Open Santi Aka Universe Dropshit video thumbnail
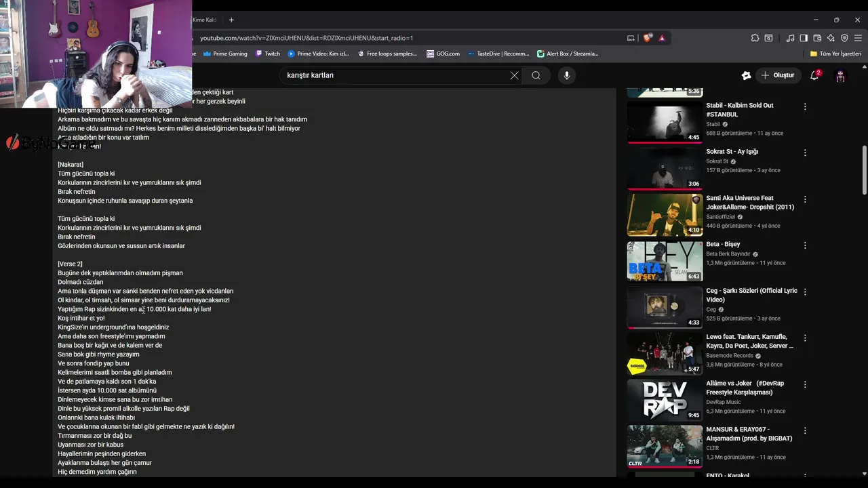The height and width of the screenshot is (488, 868). 665,215
